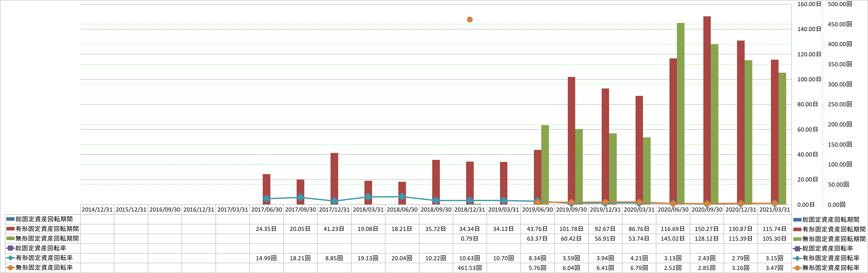Viewport: 868px width, 273px height.
Task: Click the date header 2020/12/31
Action: tap(741, 210)
